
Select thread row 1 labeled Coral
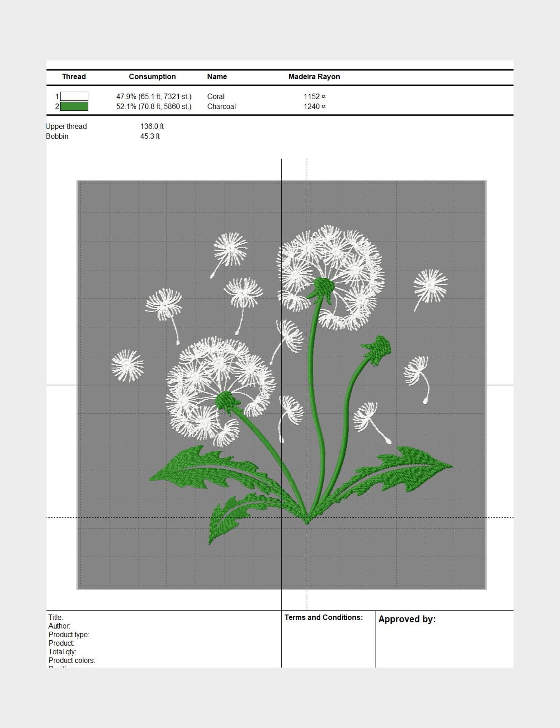[x=216, y=97]
